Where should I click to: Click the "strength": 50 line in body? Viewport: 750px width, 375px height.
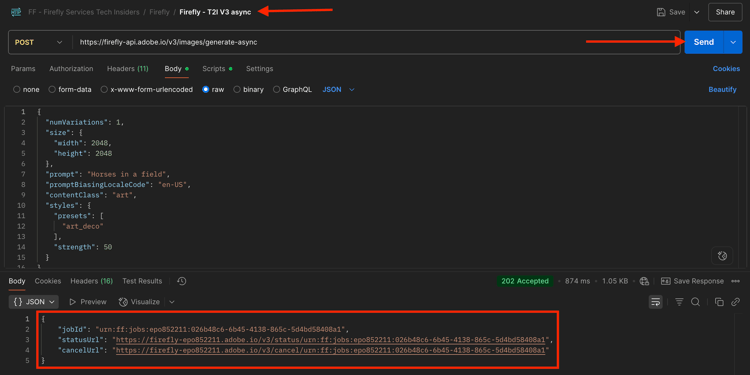click(x=83, y=247)
